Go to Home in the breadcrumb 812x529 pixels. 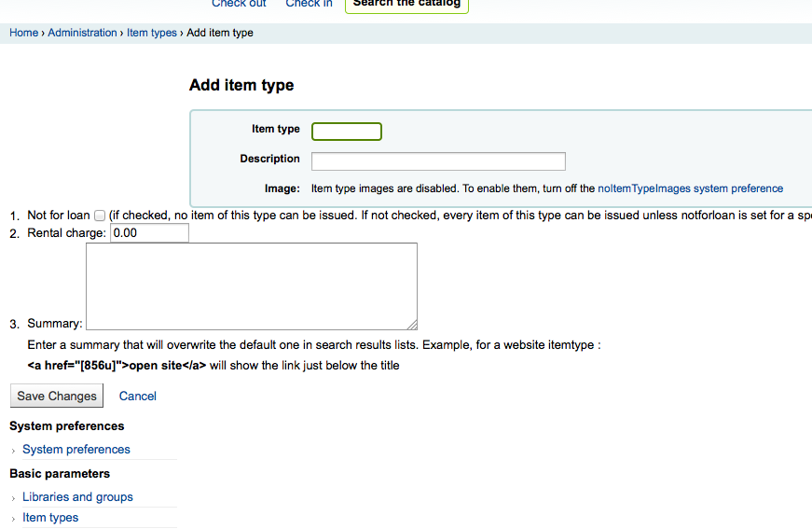tap(24, 33)
